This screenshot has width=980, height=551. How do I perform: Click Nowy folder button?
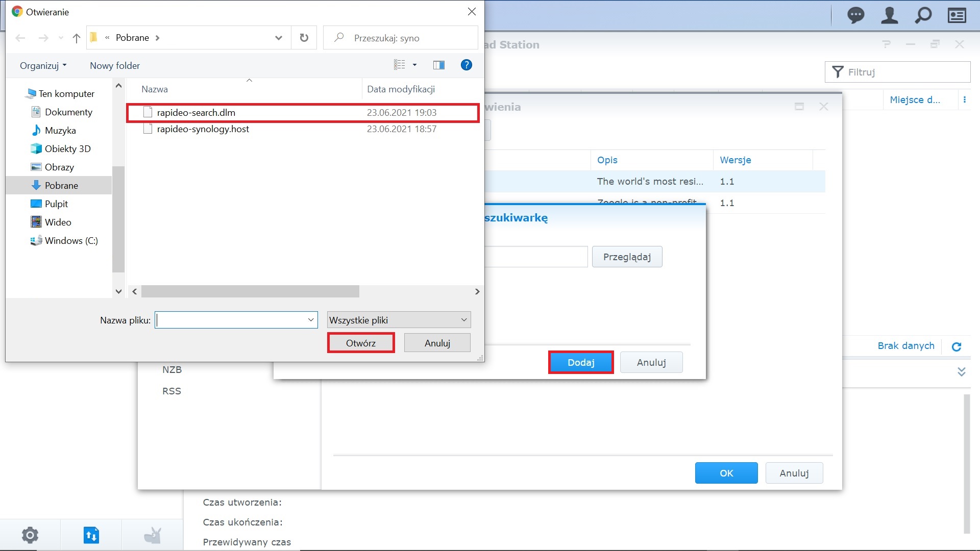(115, 65)
